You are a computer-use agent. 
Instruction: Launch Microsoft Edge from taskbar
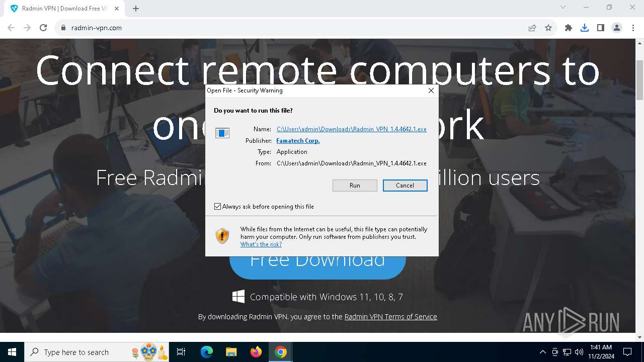pos(207,352)
